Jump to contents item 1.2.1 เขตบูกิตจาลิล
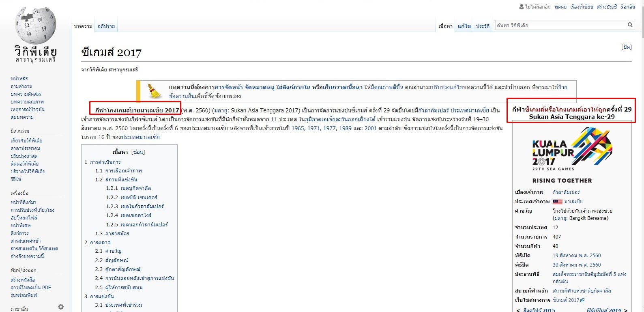 129,188
